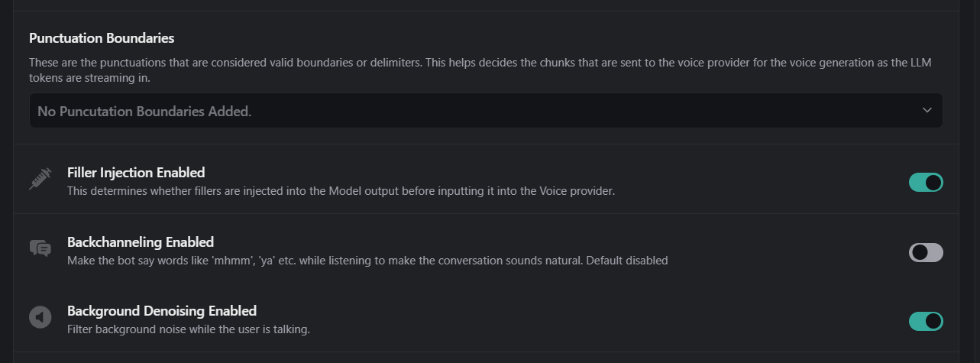Click the 'Background Denoising Enabled' label
The image size is (980, 363).
pyautogui.click(x=161, y=311)
